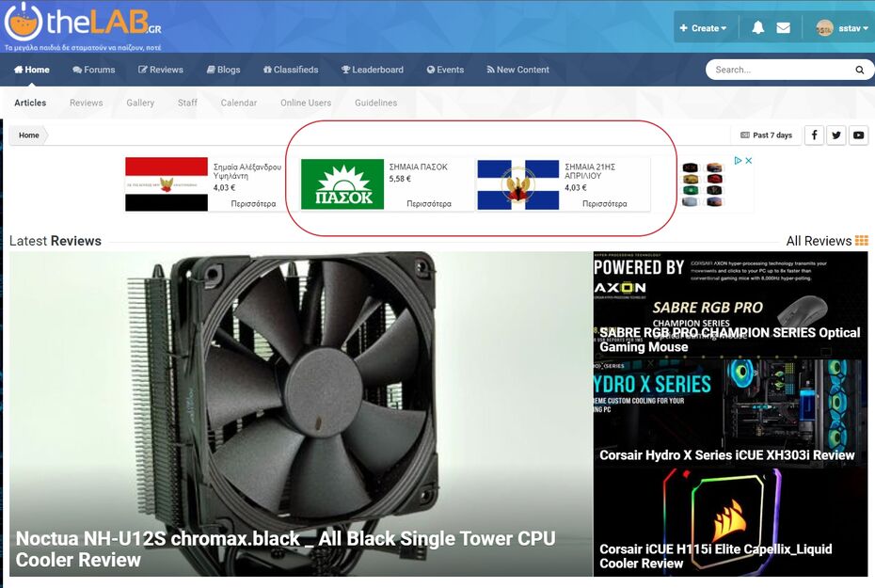The height and width of the screenshot is (588, 875).
Task: Click Περισσότερα under ΣΗΜΑΙΑ ΠΑΣΟΚ
Action: click(429, 204)
